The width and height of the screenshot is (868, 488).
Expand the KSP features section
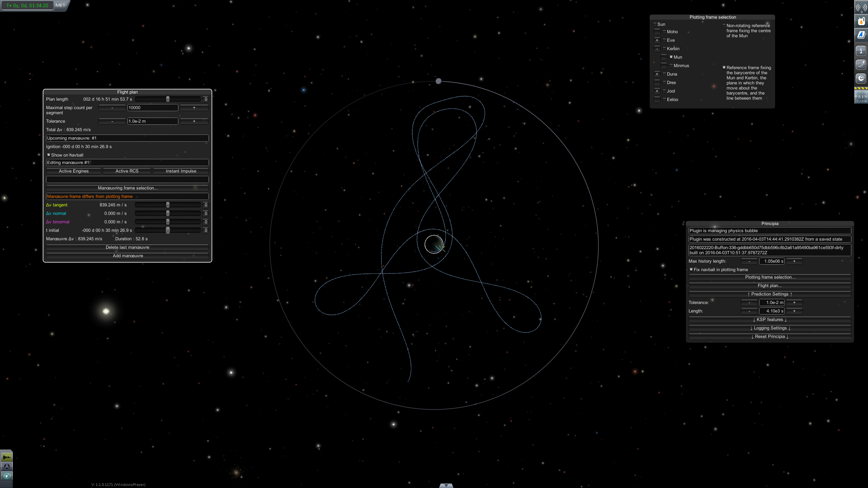coord(769,320)
